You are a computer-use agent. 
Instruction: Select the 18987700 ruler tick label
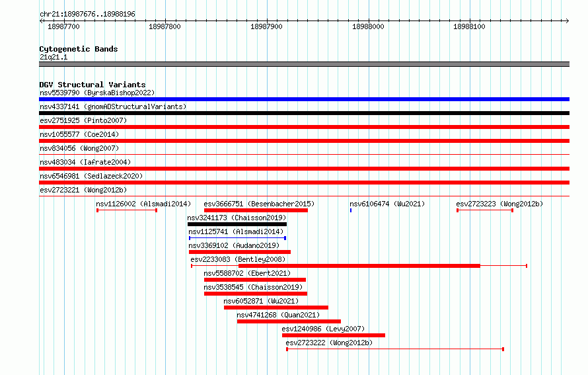pyautogui.click(x=63, y=26)
